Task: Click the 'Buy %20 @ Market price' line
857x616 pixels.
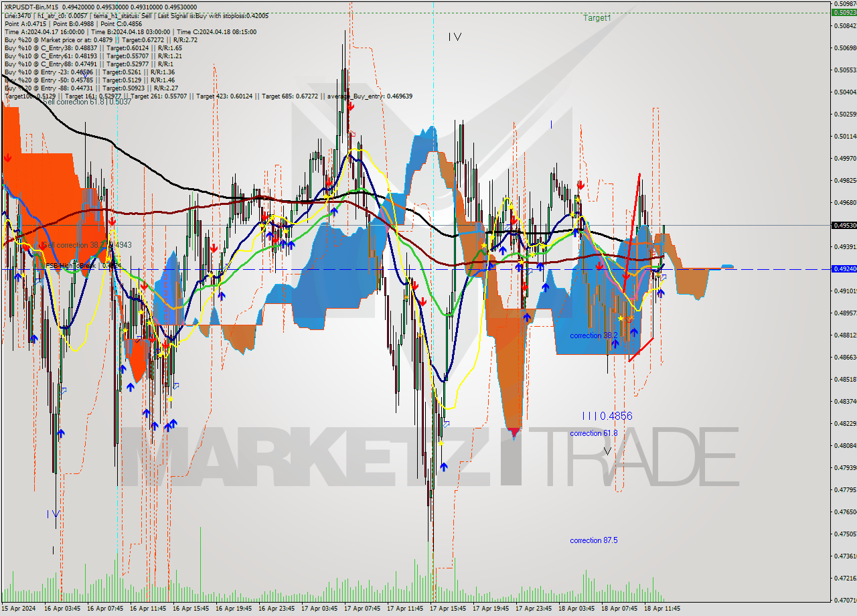Action: (100, 40)
